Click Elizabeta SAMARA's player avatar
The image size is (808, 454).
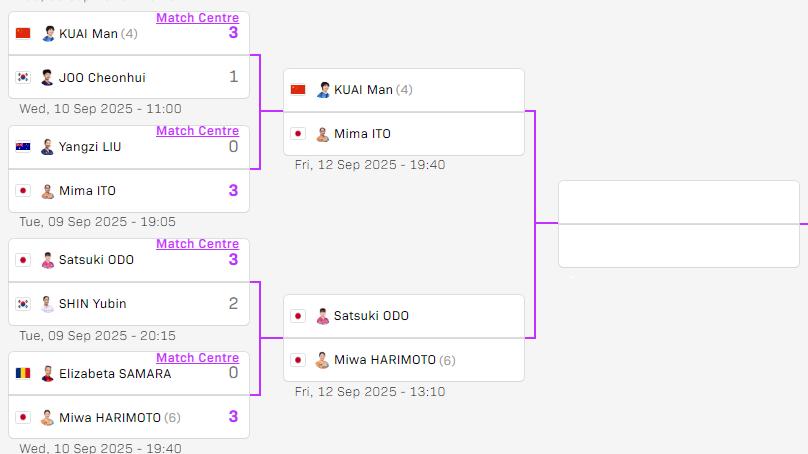[47, 373]
